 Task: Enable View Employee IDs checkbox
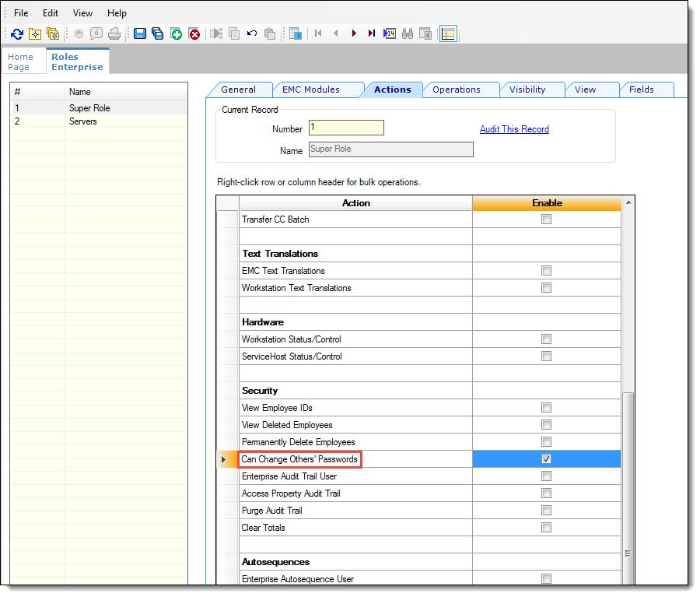546,408
